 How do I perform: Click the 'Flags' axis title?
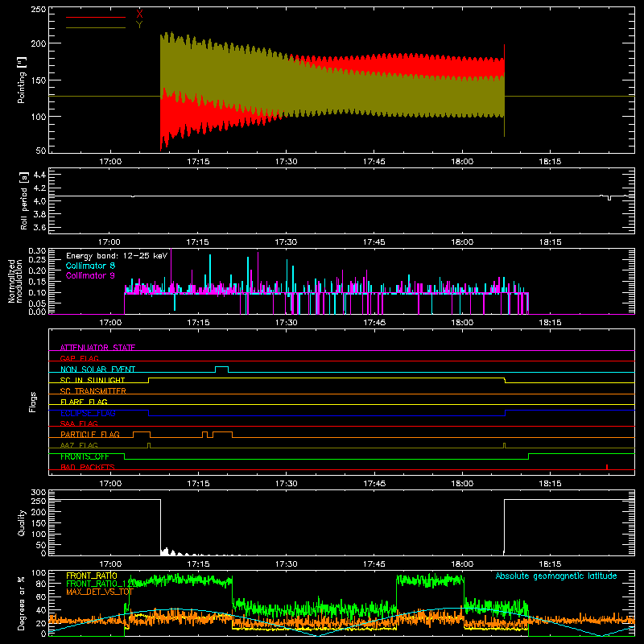coord(33,402)
